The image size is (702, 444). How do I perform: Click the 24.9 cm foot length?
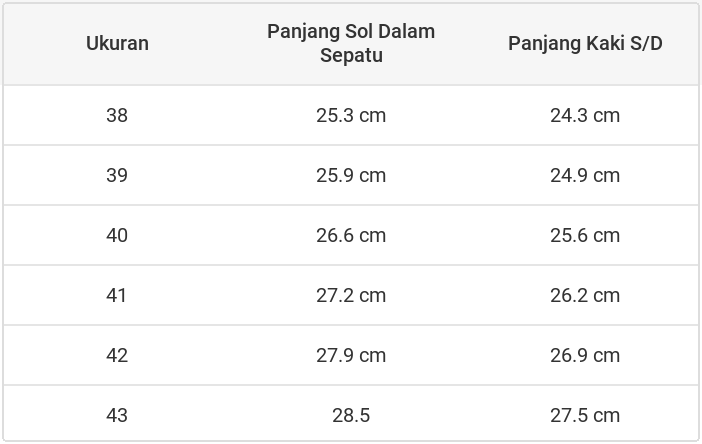coord(585,175)
